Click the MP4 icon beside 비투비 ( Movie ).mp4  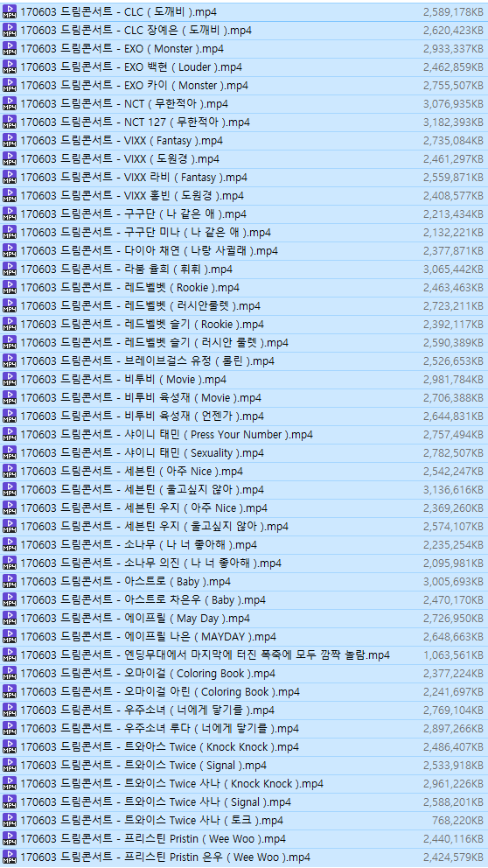[10, 379]
